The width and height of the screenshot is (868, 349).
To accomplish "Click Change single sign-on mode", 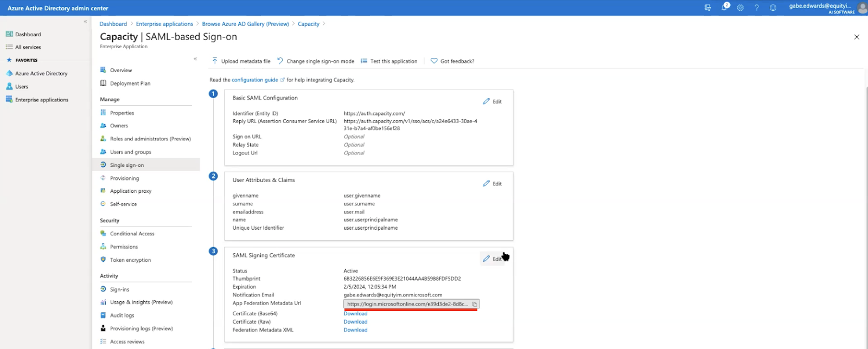I will [x=316, y=61].
